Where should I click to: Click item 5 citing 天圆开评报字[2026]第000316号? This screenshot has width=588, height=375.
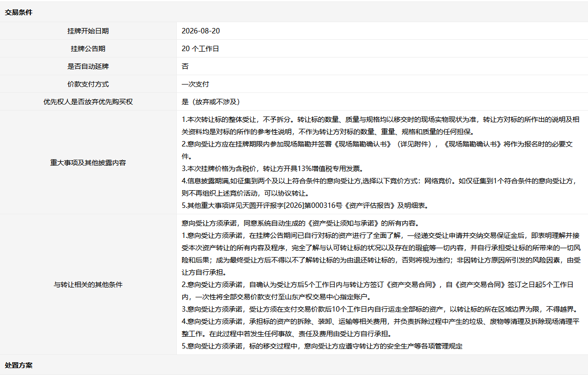[305, 205]
